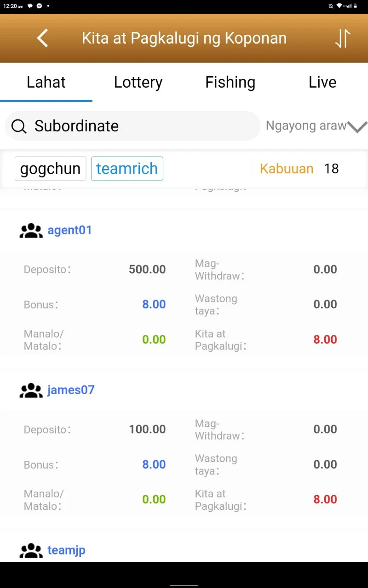Open subordinate agent01

click(70, 230)
